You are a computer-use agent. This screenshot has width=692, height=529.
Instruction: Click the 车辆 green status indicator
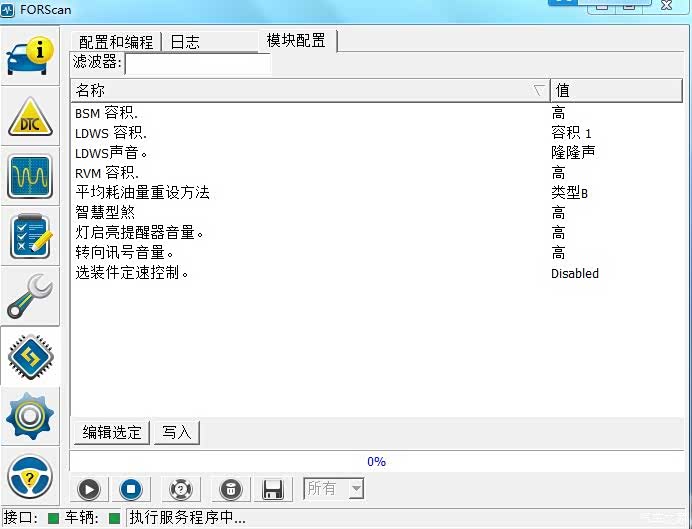click(x=115, y=518)
